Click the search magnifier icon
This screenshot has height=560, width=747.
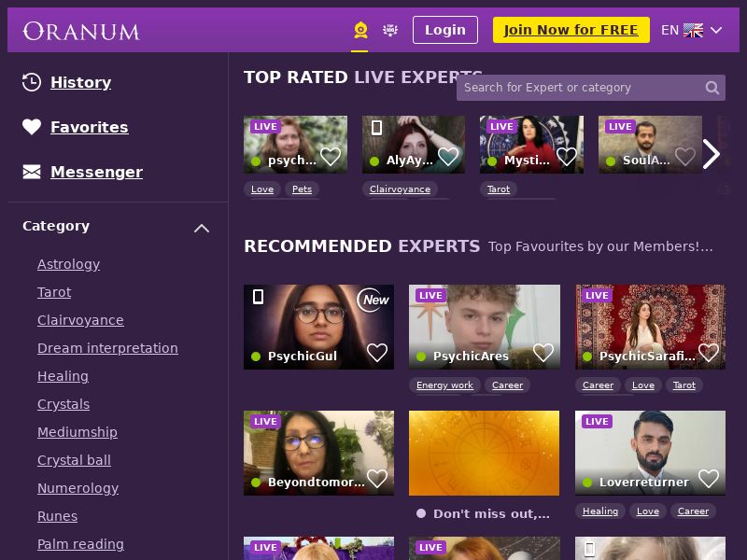tap(712, 88)
